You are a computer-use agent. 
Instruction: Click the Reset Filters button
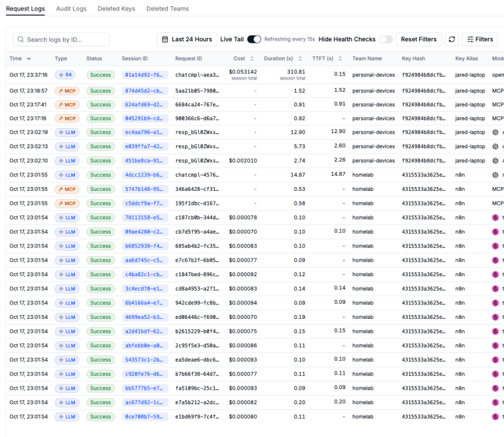pos(419,39)
